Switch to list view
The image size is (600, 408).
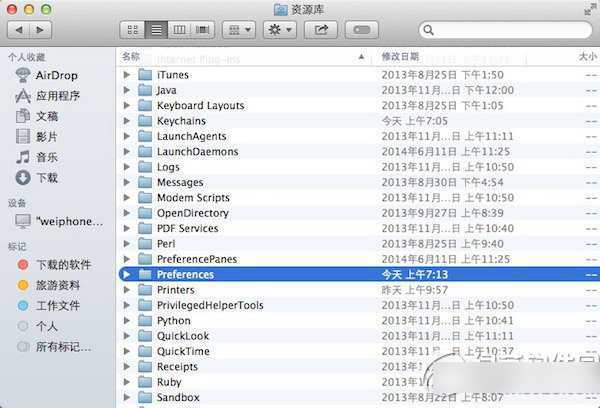click(x=156, y=30)
